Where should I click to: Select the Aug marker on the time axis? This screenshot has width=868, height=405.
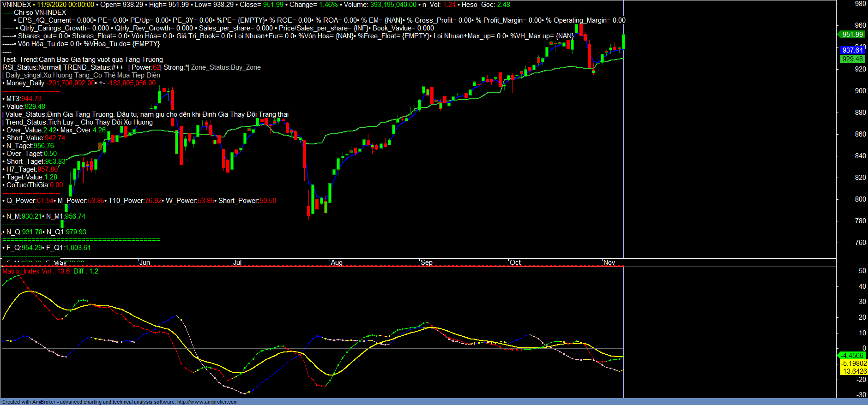(x=337, y=262)
